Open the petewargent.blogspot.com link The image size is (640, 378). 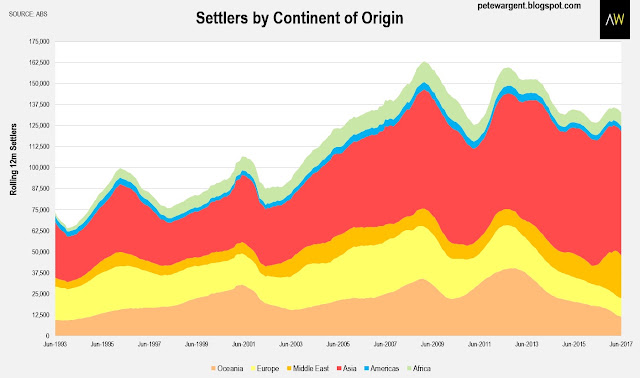point(529,6)
